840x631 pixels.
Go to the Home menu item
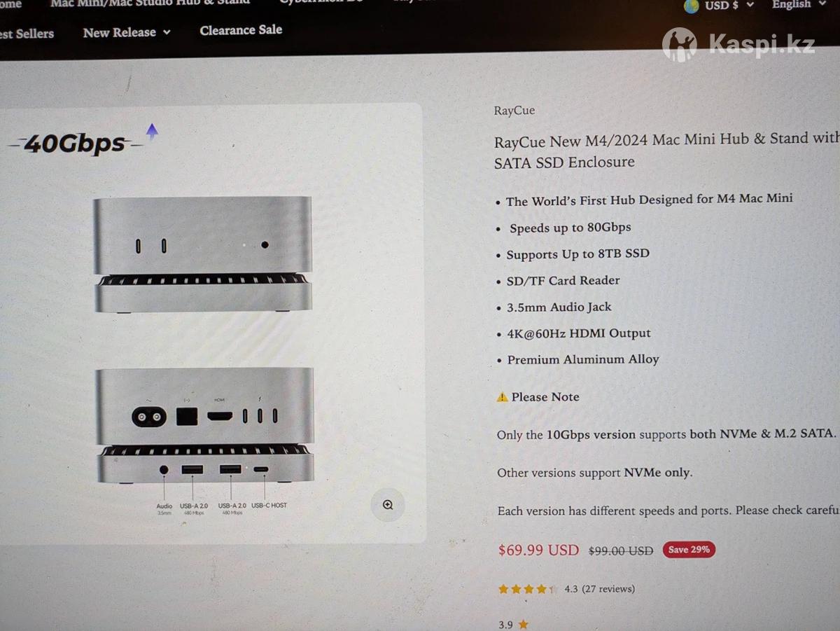[10, 4]
